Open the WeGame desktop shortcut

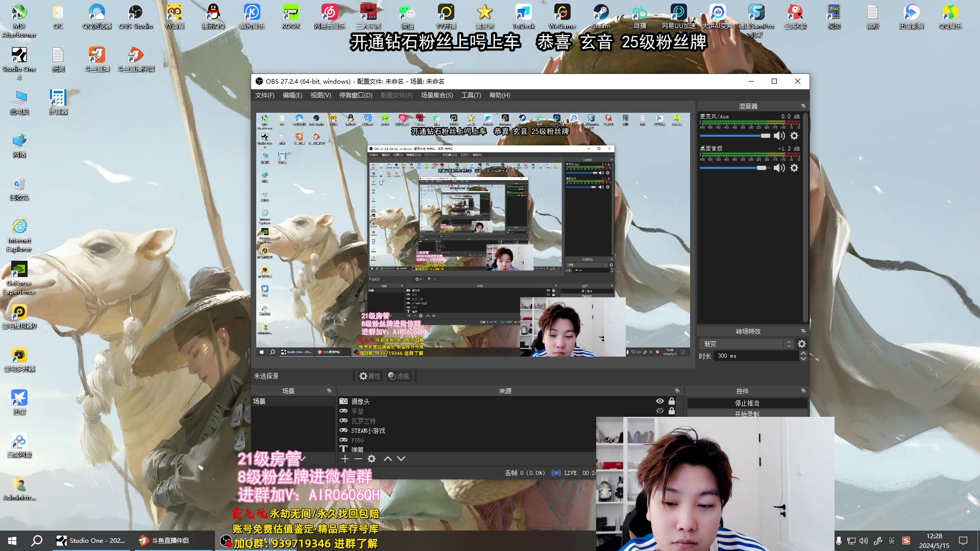[562, 16]
